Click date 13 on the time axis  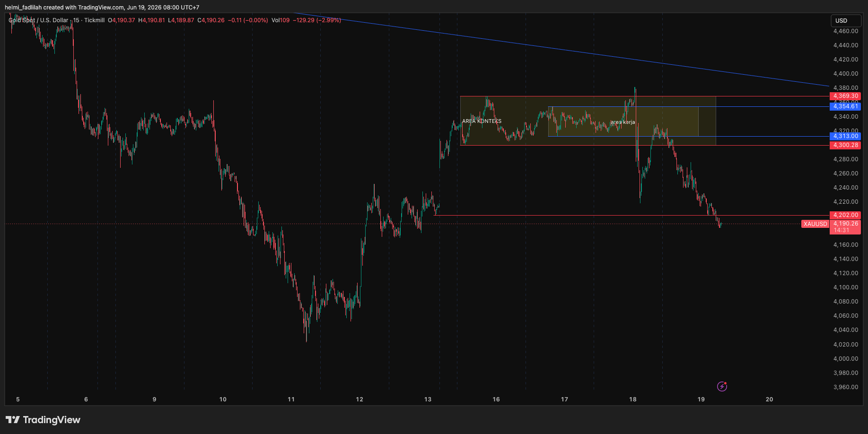tap(428, 399)
